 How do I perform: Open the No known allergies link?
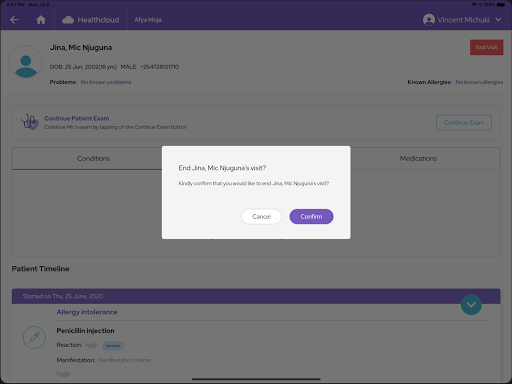click(x=479, y=82)
